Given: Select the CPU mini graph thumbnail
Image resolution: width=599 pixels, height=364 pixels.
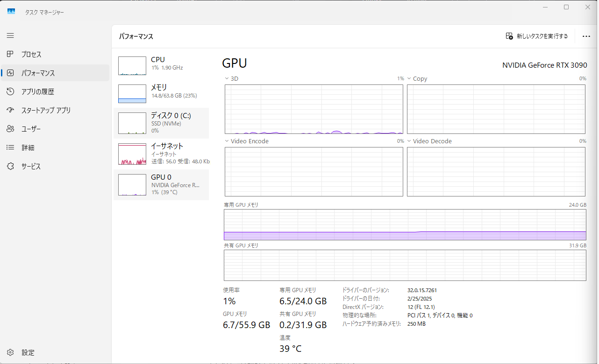Looking at the screenshot, I should coord(132,66).
